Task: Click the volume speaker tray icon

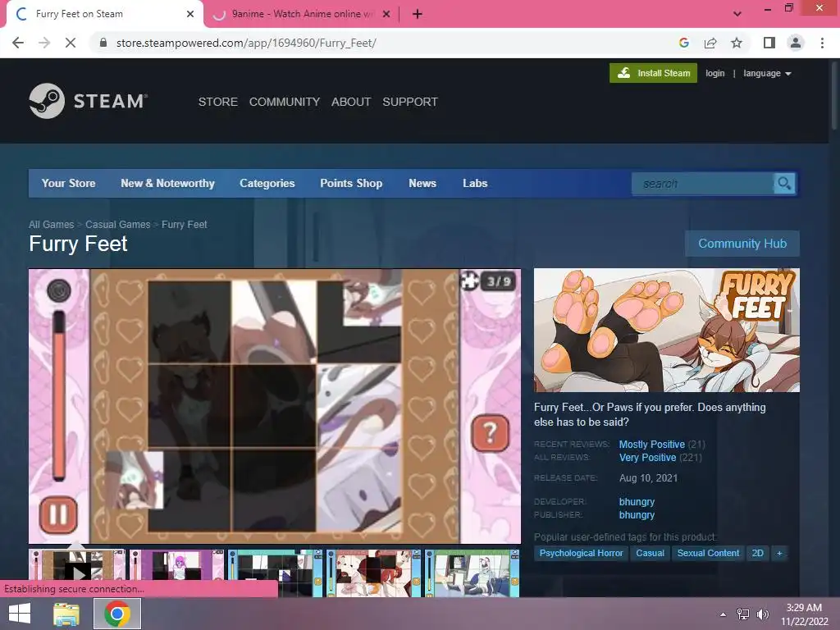Action: click(x=763, y=614)
